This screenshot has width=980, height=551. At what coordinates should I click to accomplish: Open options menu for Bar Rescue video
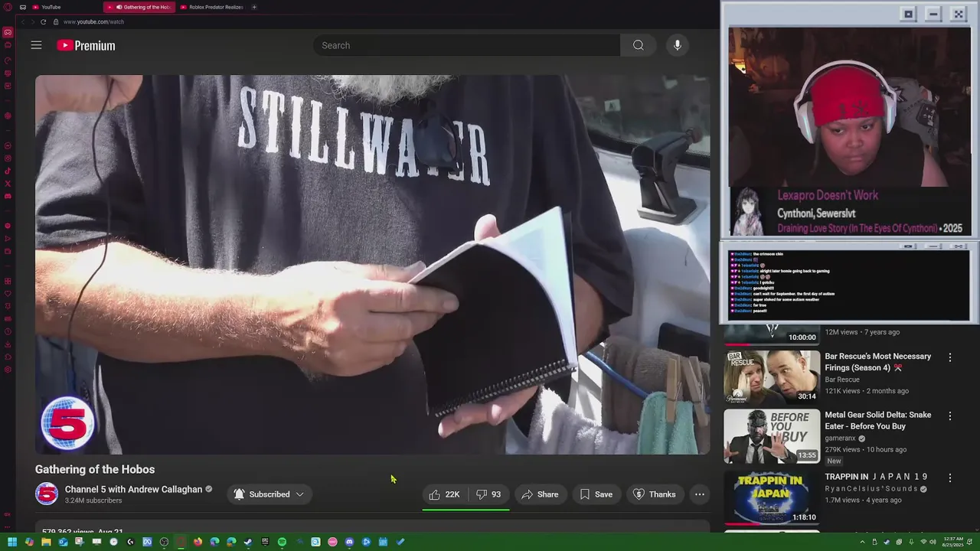[950, 357]
